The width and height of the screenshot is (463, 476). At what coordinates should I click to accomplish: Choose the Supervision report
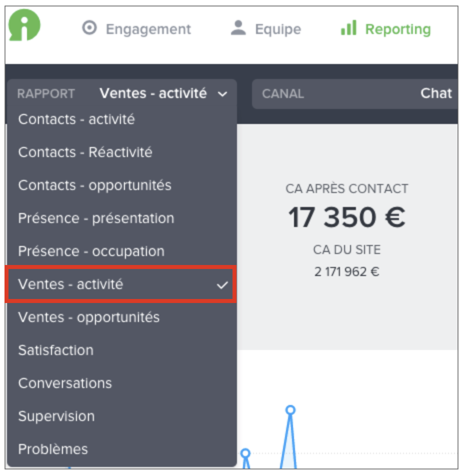[x=56, y=416]
